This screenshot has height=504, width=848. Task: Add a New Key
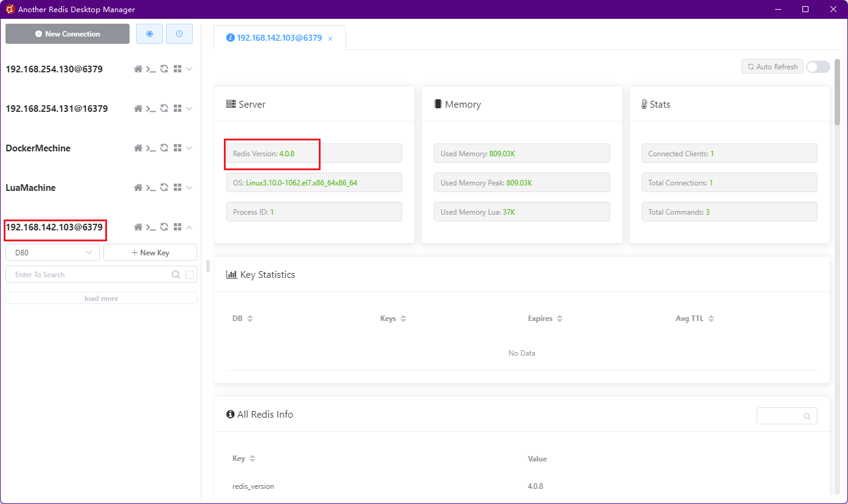tap(150, 252)
